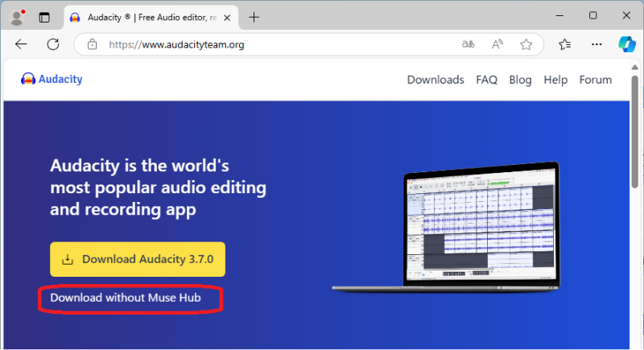Click the page vertical scrollbar thumb
644x350 pixels.
(635, 131)
